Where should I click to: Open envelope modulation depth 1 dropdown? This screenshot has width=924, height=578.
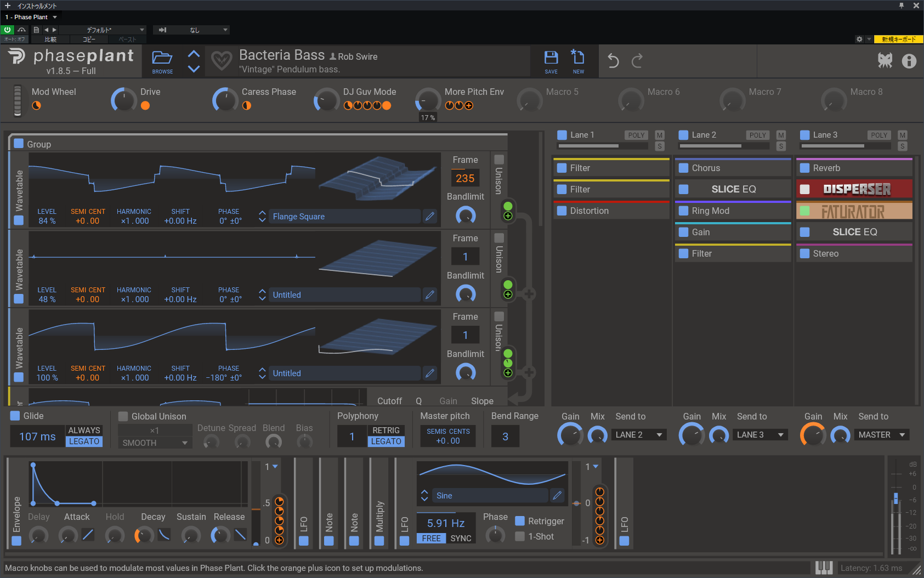[271, 467]
